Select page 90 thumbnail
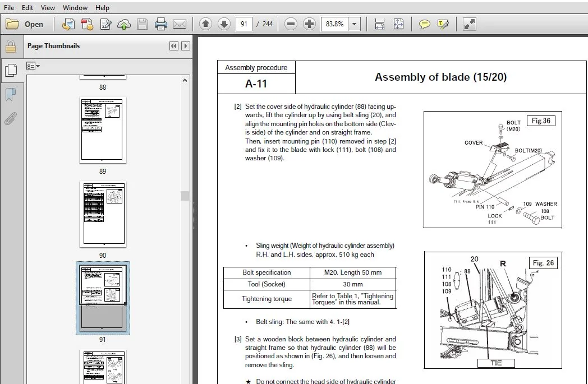The height and width of the screenshot is (384, 588). point(103,214)
